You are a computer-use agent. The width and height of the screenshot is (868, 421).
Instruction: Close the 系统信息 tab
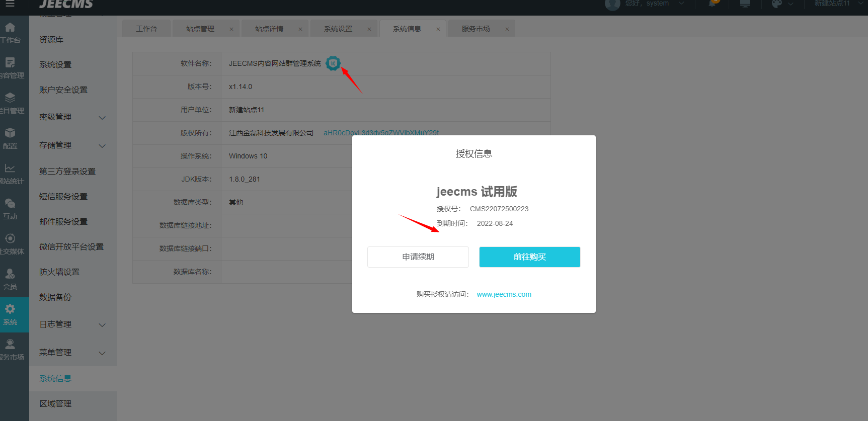(438, 29)
